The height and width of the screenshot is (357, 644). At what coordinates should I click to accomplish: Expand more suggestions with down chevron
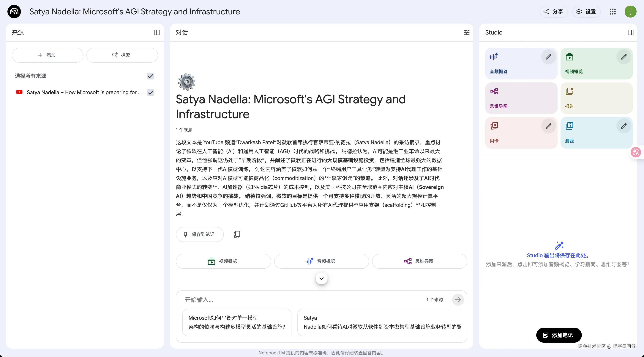[321, 278]
